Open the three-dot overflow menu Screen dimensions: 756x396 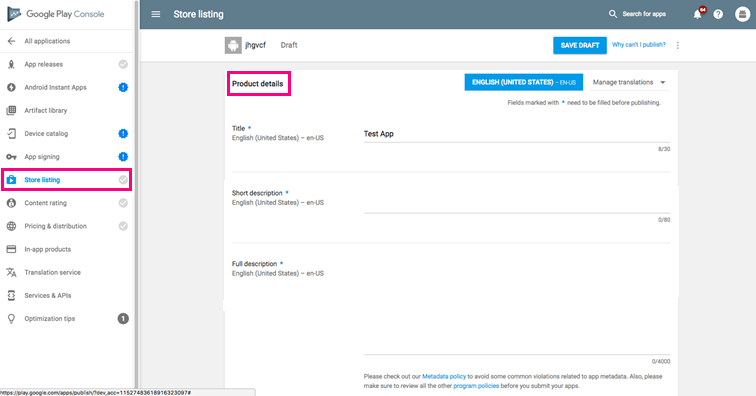[677, 45]
